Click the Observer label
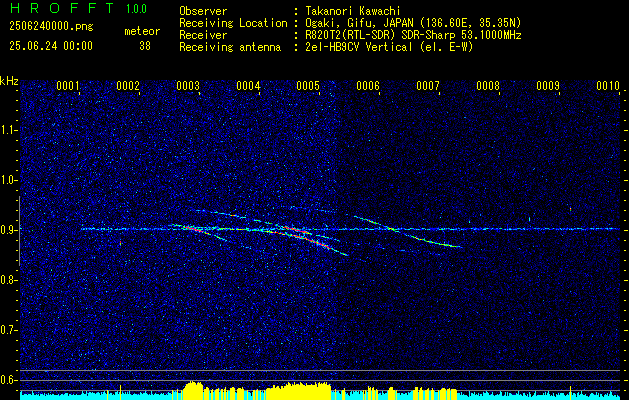The height and width of the screenshot is (400, 629). pyautogui.click(x=203, y=11)
